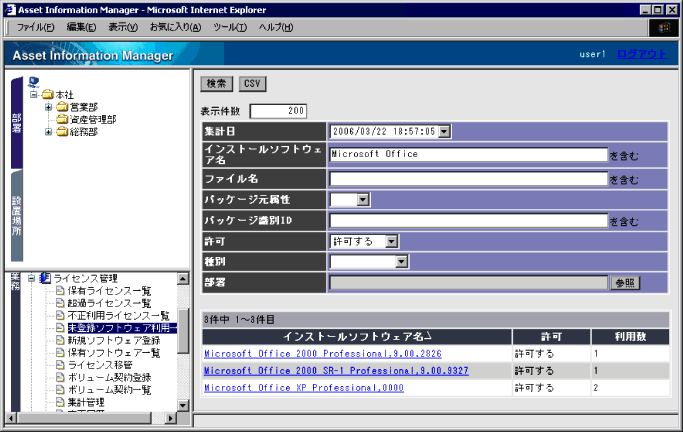Screen dimensions: 683x432
Task: Click the Internet Explorer throbber logo
Action: (x=663, y=28)
